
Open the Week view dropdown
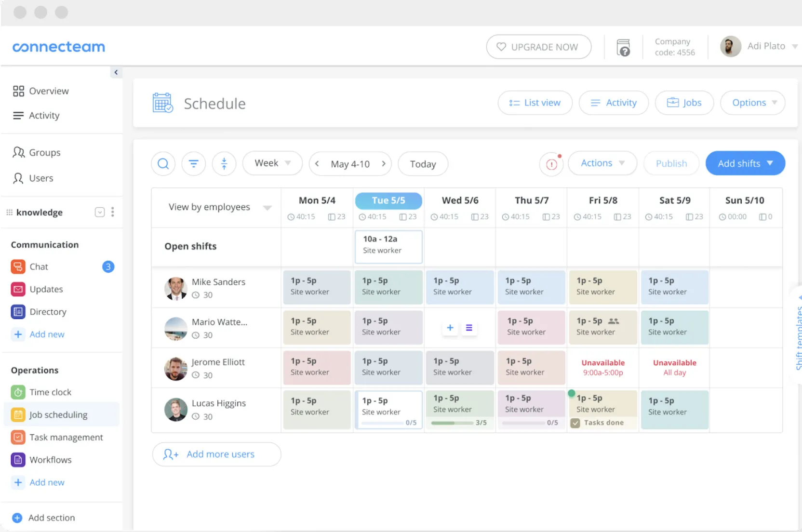272,163
